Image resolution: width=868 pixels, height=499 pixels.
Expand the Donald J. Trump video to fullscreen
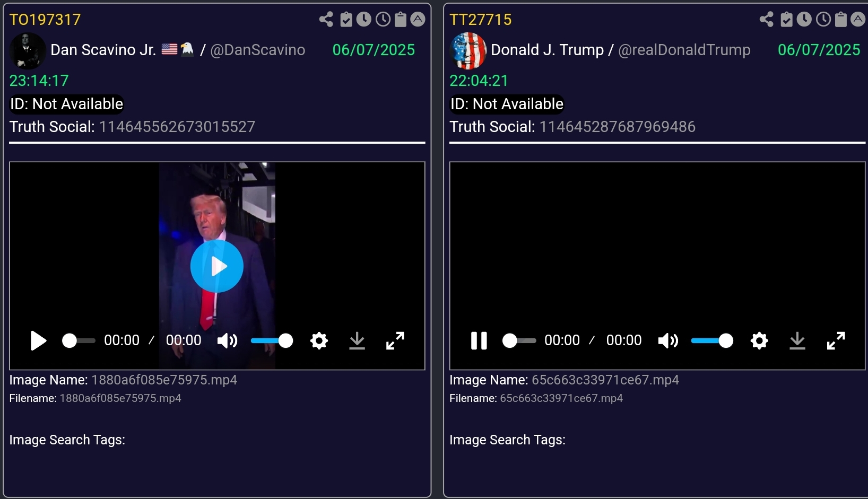836,340
